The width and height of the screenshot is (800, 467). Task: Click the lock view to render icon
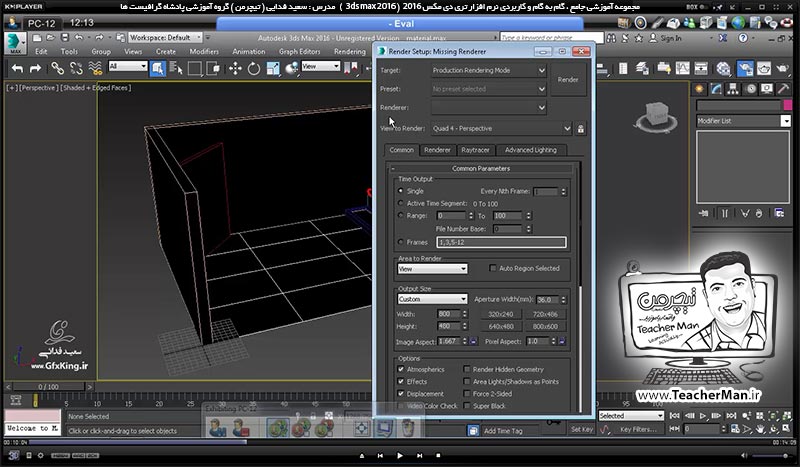[x=581, y=129]
